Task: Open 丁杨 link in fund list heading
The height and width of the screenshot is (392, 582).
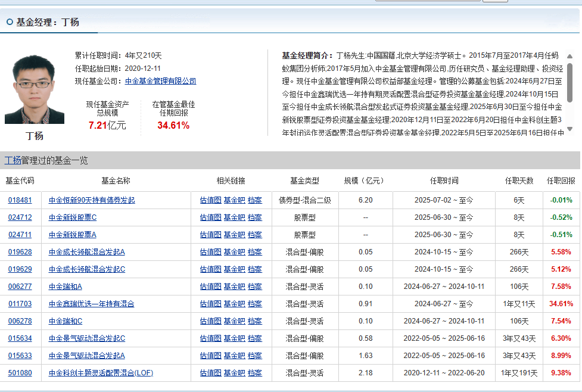Action: pos(13,160)
